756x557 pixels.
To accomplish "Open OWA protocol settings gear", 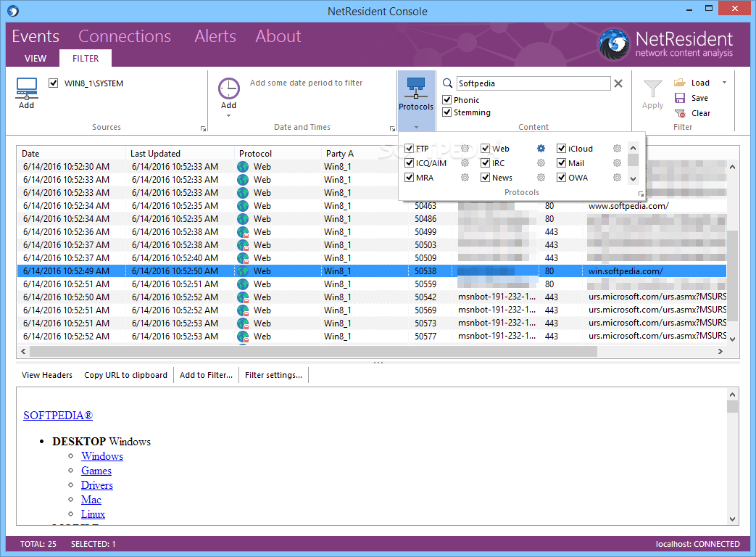I will pyautogui.click(x=617, y=178).
